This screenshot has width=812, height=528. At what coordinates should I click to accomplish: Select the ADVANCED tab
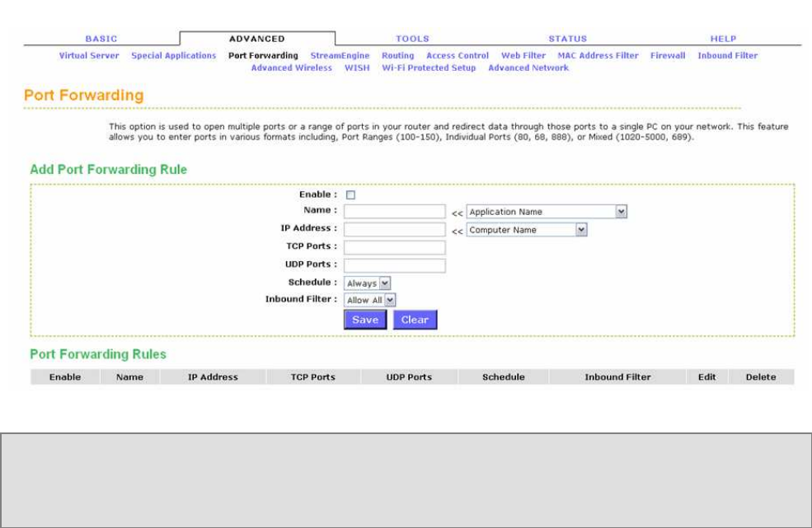257,39
